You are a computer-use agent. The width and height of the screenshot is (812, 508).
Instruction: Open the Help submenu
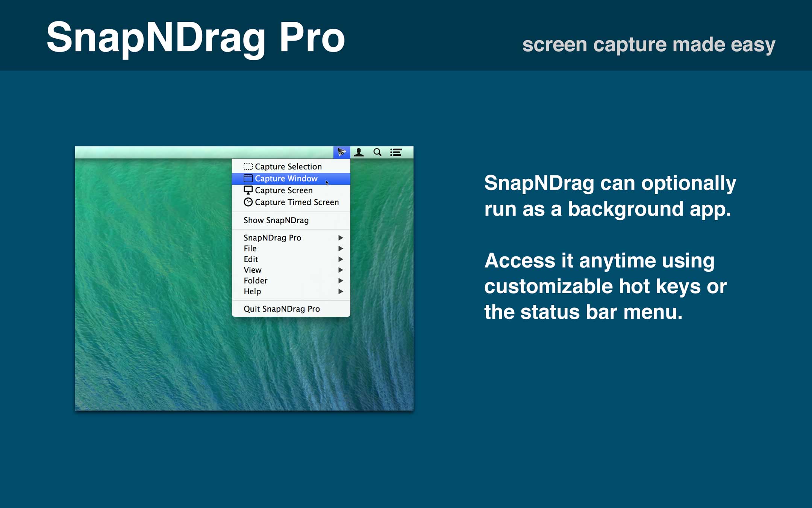tap(341, 291)
